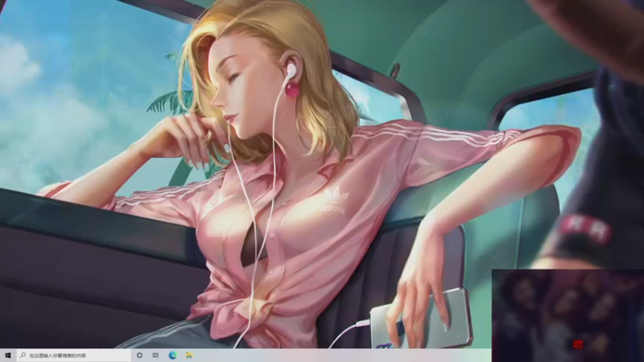
Task: Open Cortana circle icon on taskbar
Action: pyautogui.click(x=139, y=356)
